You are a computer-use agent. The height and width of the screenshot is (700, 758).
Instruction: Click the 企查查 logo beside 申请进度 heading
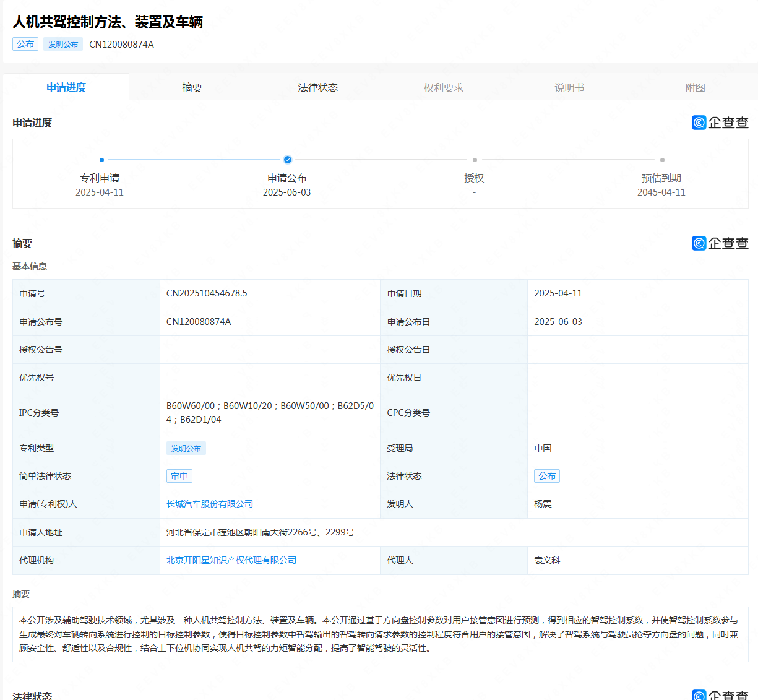pos(720,123)
